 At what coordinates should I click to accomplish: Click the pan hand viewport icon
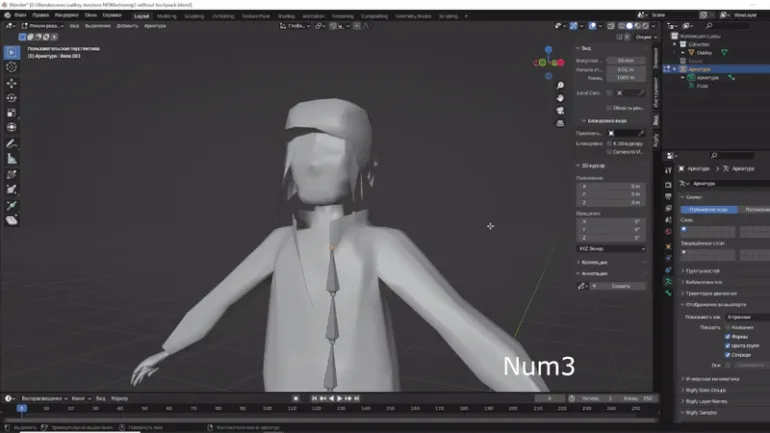(x=561, y=98)
